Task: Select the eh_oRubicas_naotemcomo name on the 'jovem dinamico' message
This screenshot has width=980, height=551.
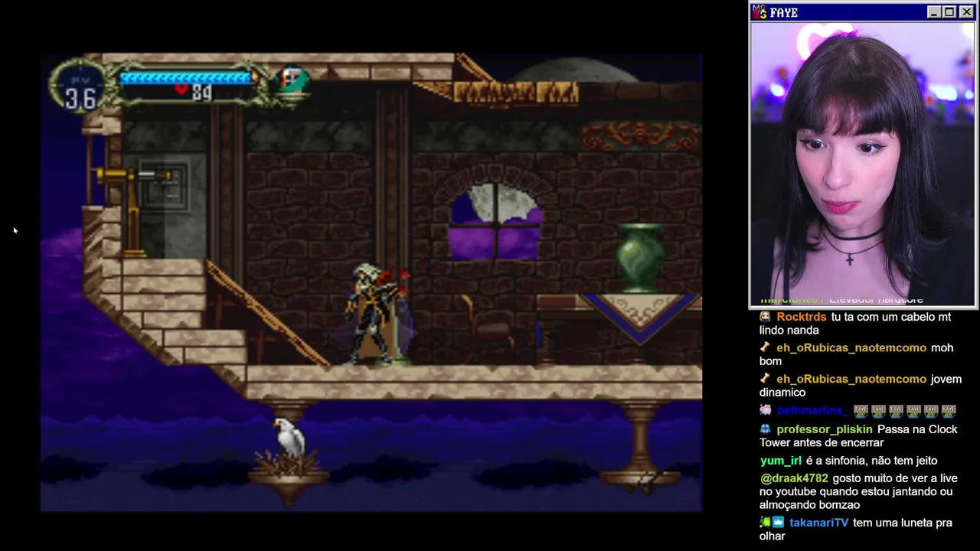Action: point(851,380)
